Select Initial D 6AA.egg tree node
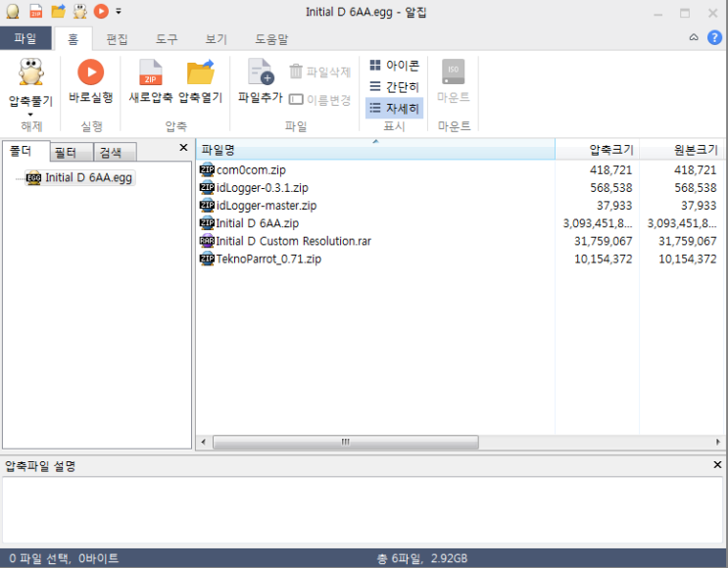This screenshot has width=728, height=568. pyautogui.click(x=80, y=177)
